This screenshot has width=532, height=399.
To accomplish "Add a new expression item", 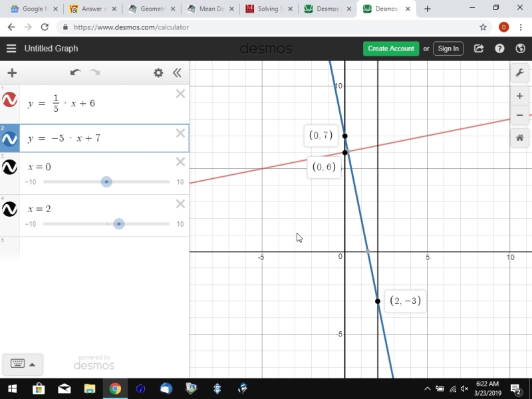I will pos(12,73).
